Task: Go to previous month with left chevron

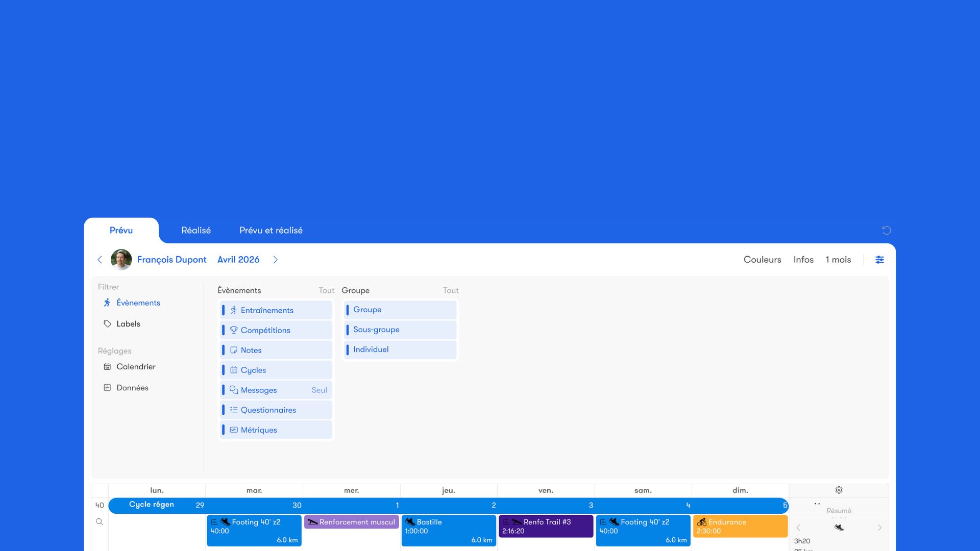Action: pos(100,260)
